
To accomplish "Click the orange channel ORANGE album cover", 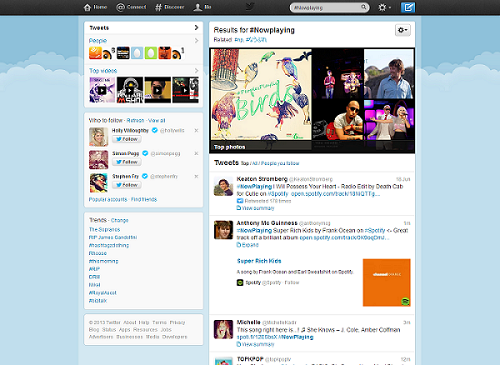I will [387, 282].
